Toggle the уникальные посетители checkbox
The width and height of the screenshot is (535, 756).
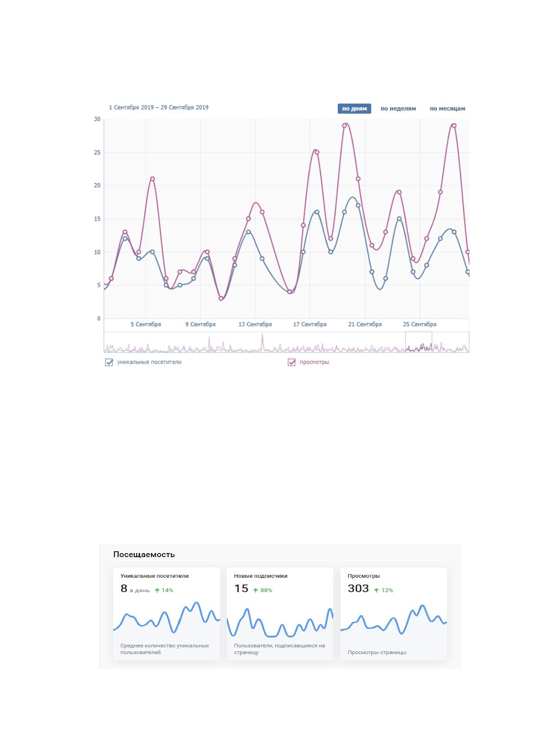[x=109, y=362]
